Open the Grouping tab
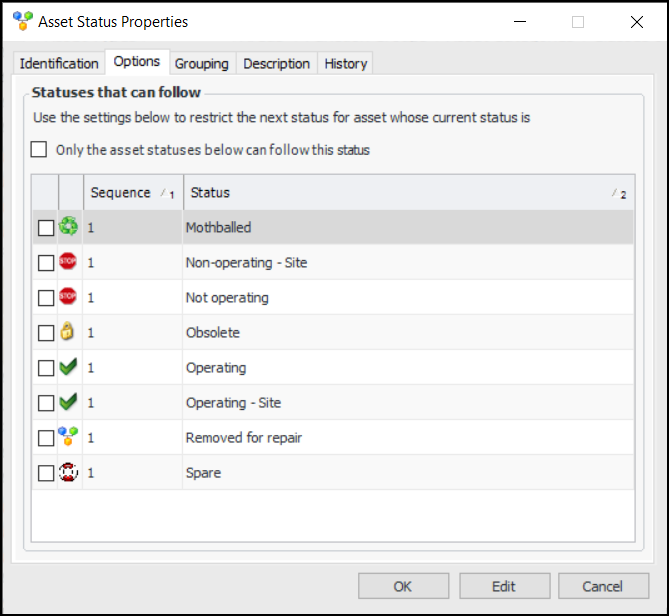This screenshot has width=669, height=616. 201,63
